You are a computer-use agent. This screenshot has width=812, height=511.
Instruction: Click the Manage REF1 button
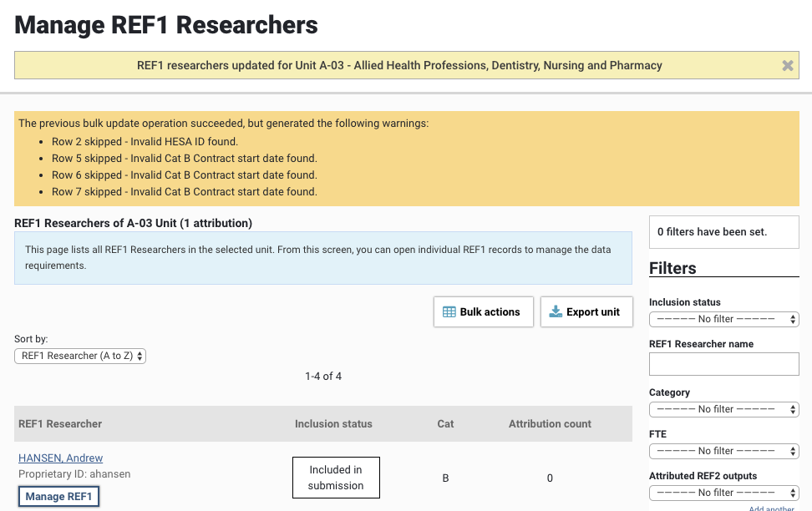pos(58,497)
